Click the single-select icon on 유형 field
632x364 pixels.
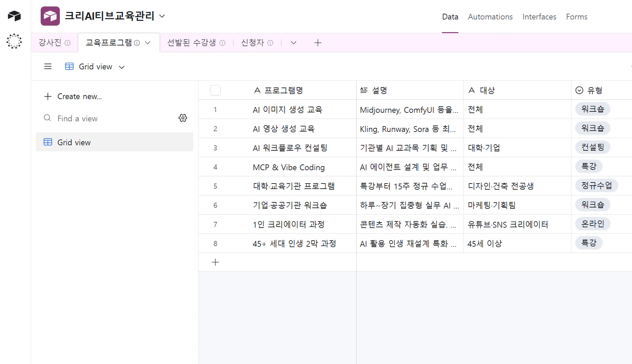click(x=579, y=90)
